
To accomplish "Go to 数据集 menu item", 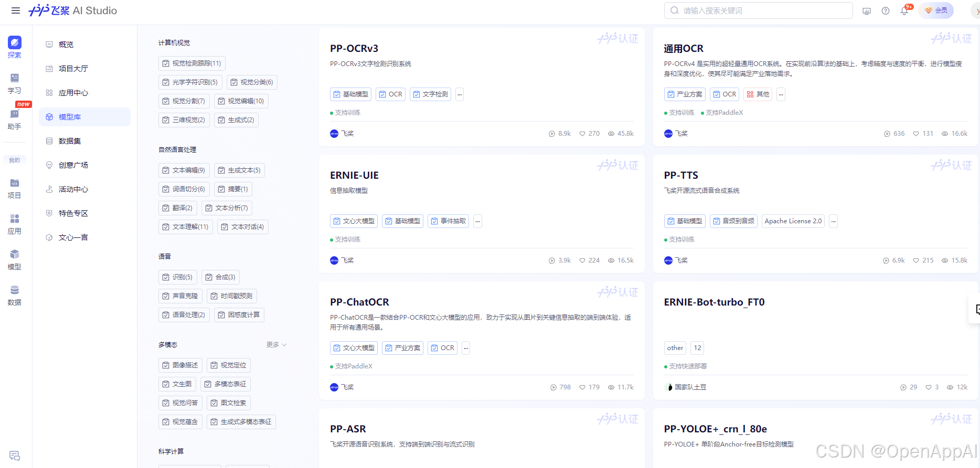I will click(x=84, y=141).
